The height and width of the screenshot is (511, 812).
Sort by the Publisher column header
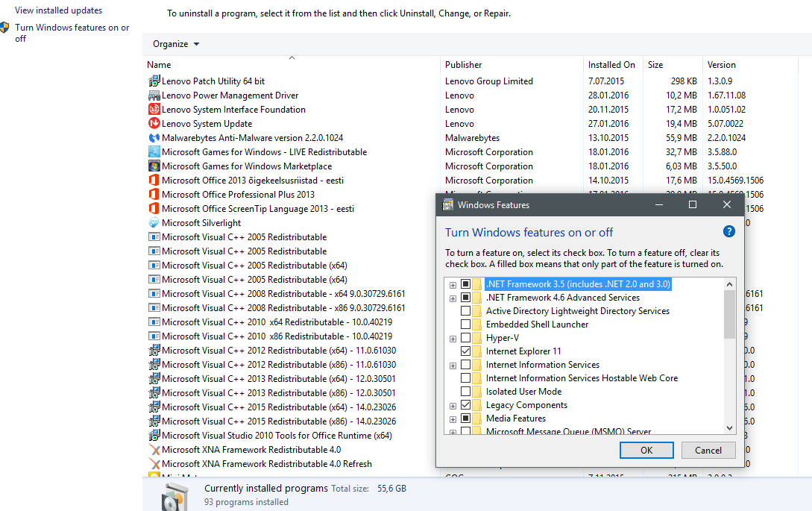pyautogui.click(x=512, y=65)
